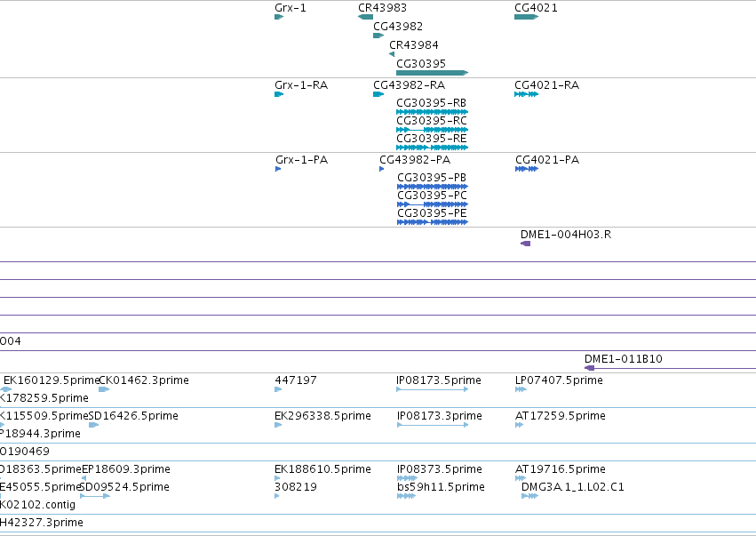The width and height of the screenshot is (756, 536).
Task: Click the CG4021-RA transcript label
Action: point(546,85)
